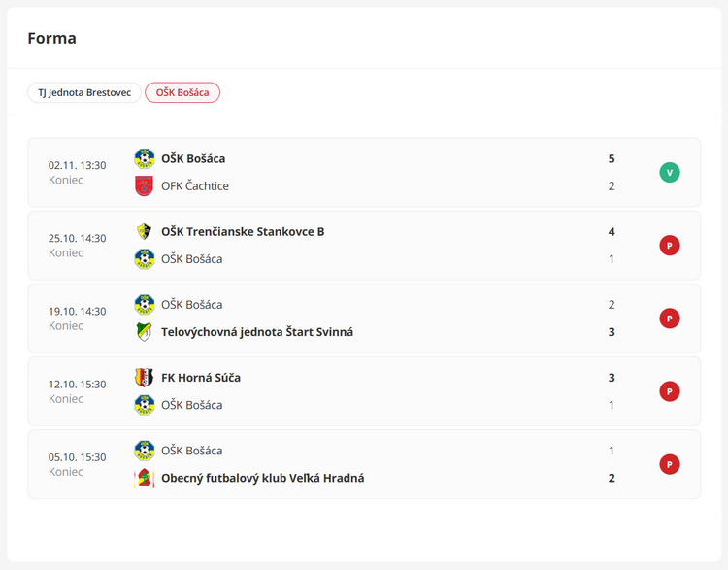Click FK Horná Súča crest icon
The width and height of the screenshot is (728, 570).
145,378
